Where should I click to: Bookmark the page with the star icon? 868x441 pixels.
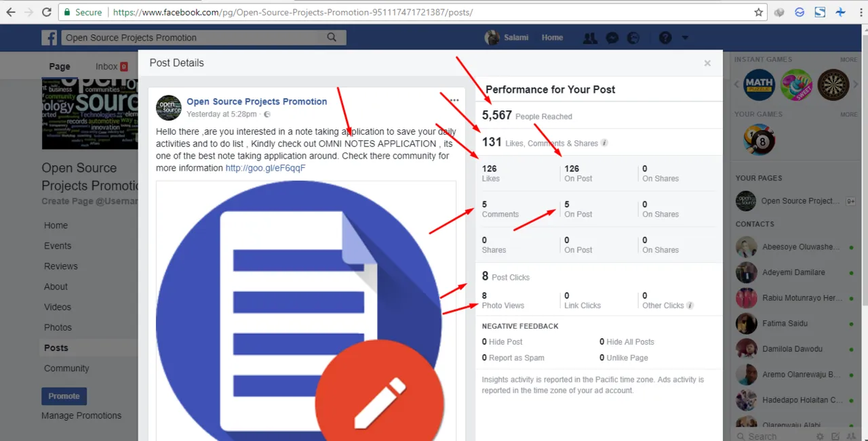pyautogui.click(x=759, y=12)
